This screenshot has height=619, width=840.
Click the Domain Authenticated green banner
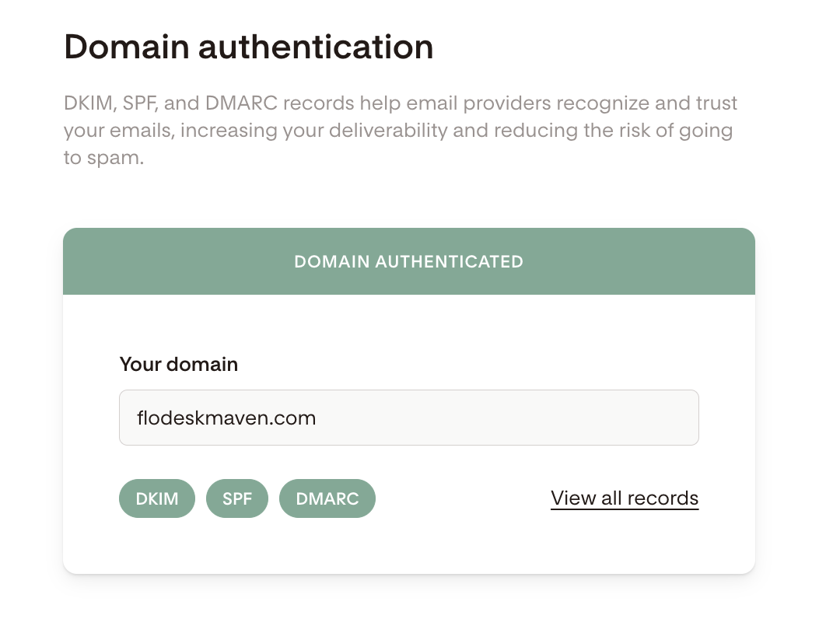pyautogui.click(x=409, y=261)
